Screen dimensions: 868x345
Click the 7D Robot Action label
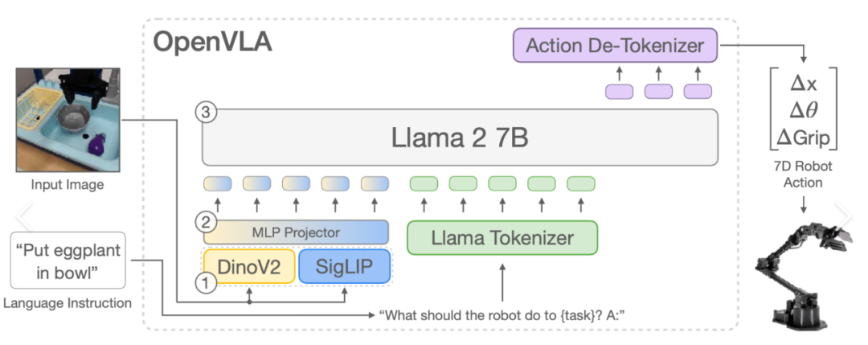coord(803,175)
